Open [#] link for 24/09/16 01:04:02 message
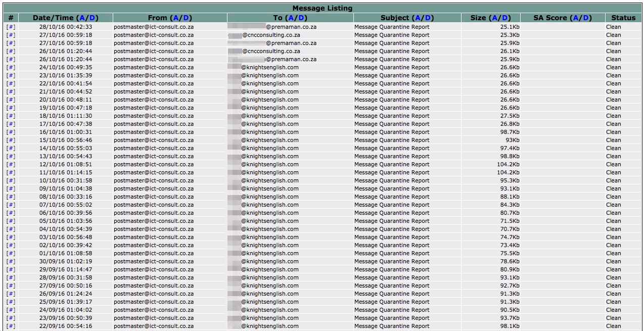The width and height of the screenshot is (644, 331). click(11, 310)
